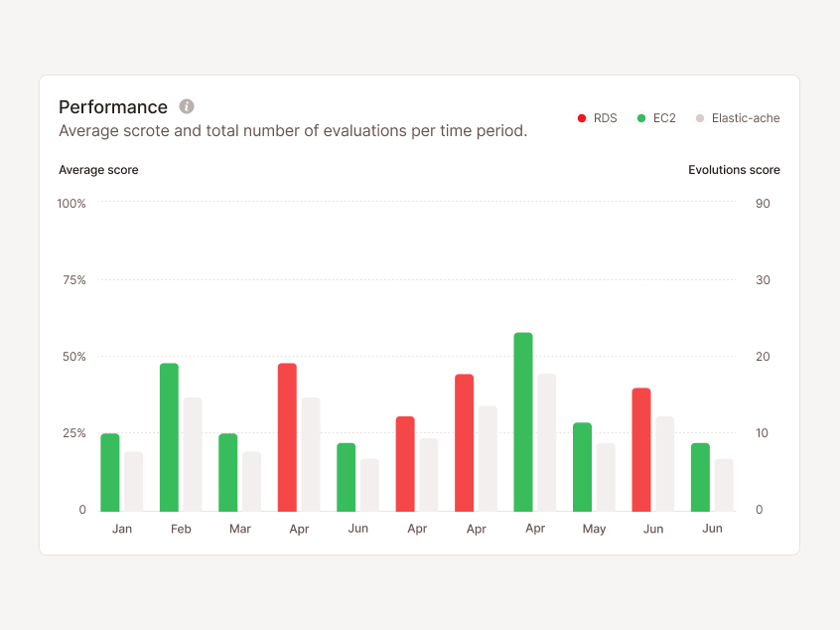Viewport: 840px width, 630px height.
Task: Toggle the Elastic-ache grey legend dot
Action: [700, 118]
